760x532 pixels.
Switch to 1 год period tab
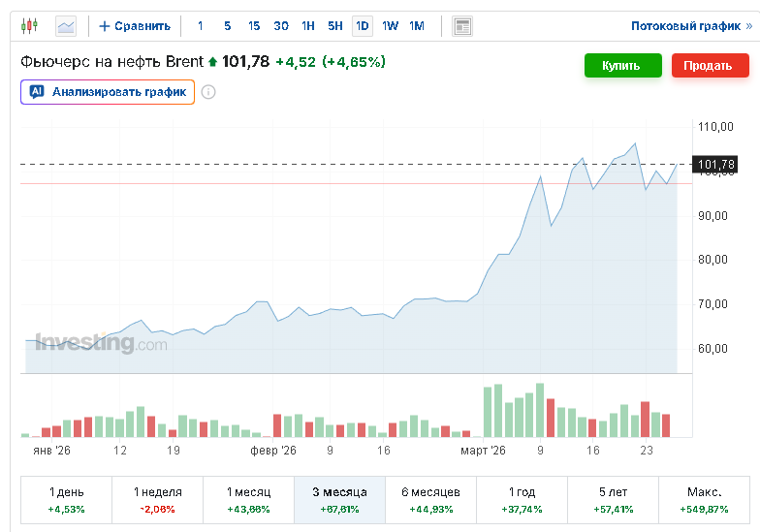tap(521, 499)
